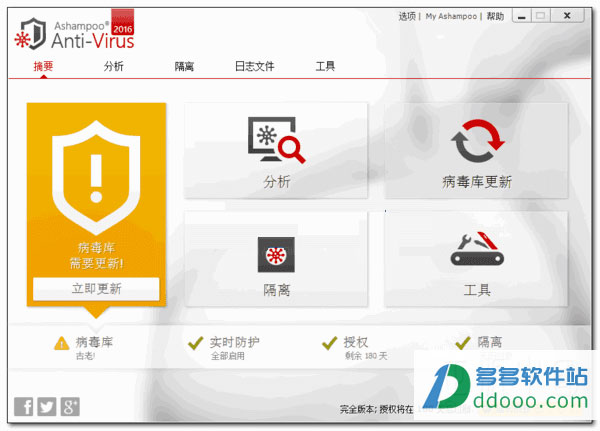Open the Twitter icon

tap(47, 407)
